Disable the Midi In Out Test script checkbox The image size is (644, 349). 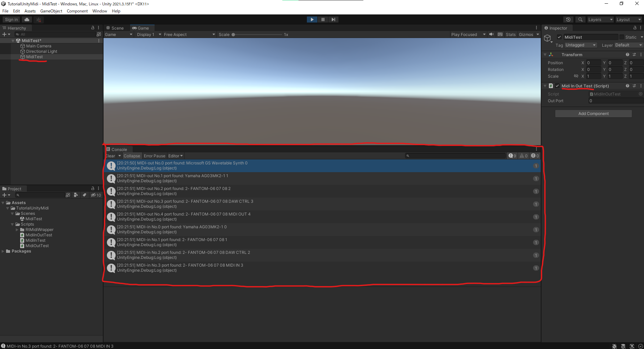pyautogui.click(x=557, y=86)
